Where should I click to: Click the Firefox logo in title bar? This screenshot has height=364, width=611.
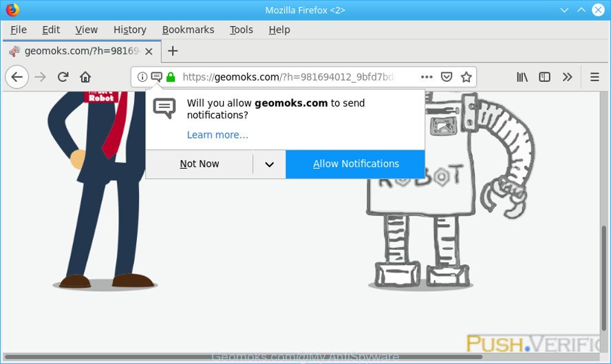pyautogui.click(x=12, y=10)
